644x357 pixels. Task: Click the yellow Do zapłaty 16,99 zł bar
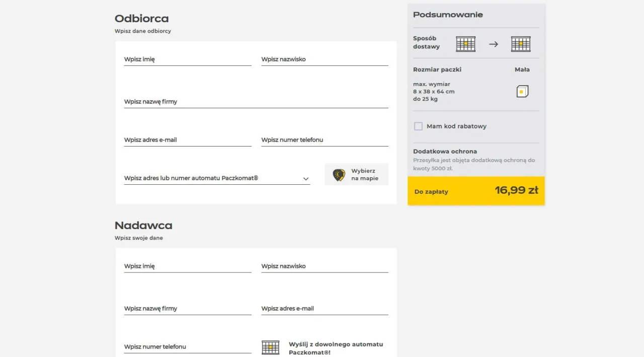click(476, 191)
